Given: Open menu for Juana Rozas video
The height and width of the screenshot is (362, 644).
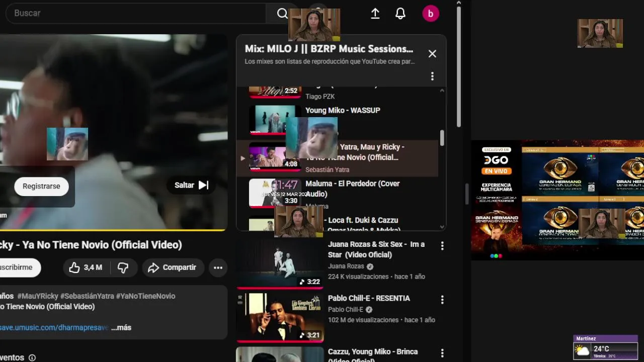Looking at the screenshot, I should click(442, 246).
